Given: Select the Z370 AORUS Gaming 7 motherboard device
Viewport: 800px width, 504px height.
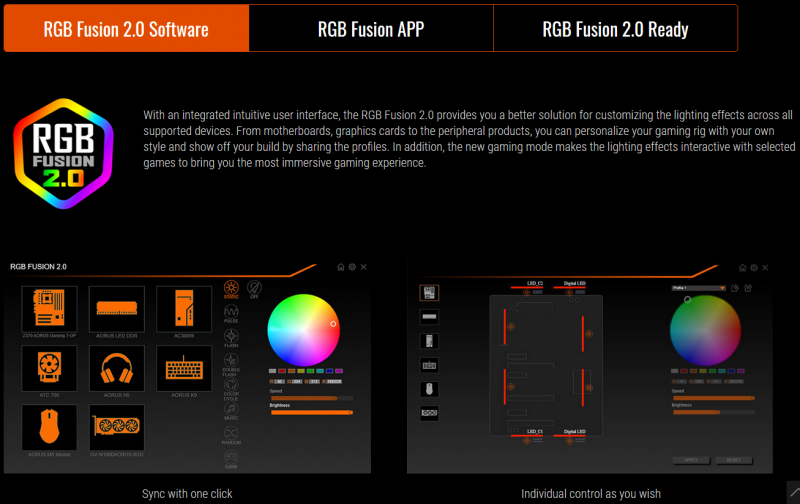Looking at the screenshot, I should tap(49, 309).
